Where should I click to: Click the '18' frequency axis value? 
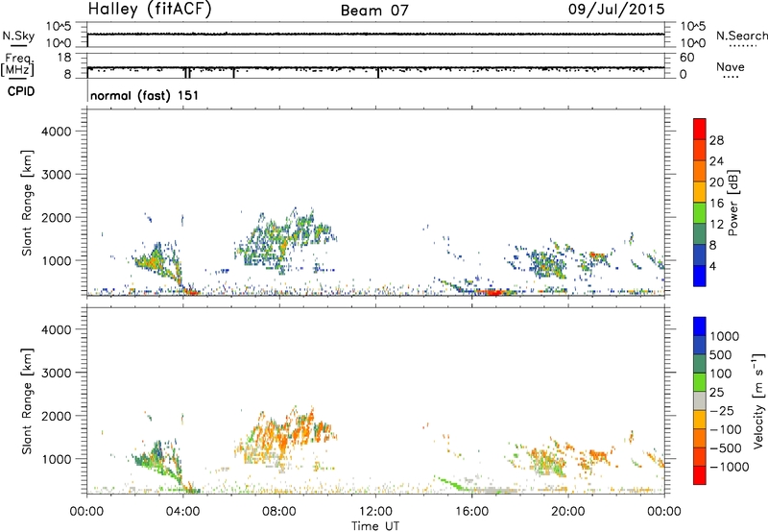tap(63, 58)
